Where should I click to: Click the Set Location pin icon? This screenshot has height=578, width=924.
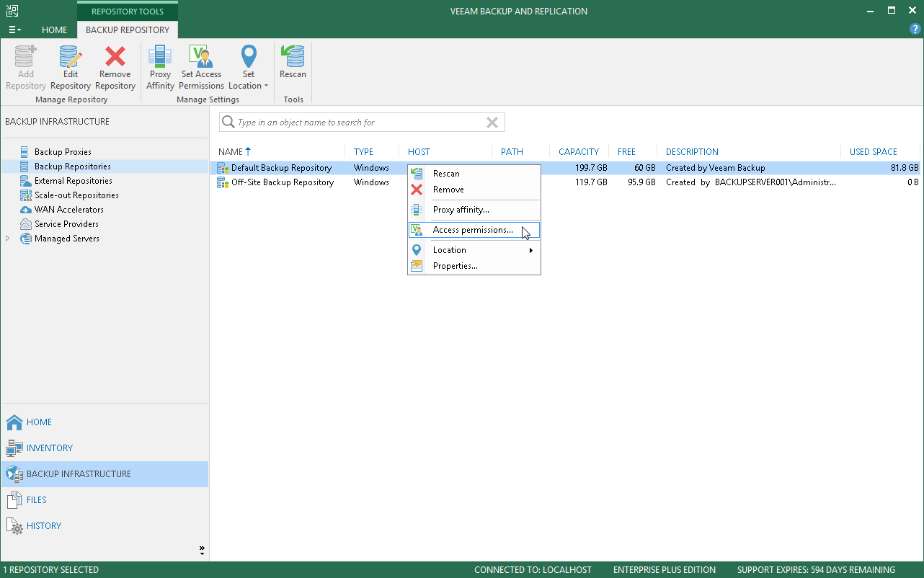(249, 56)
